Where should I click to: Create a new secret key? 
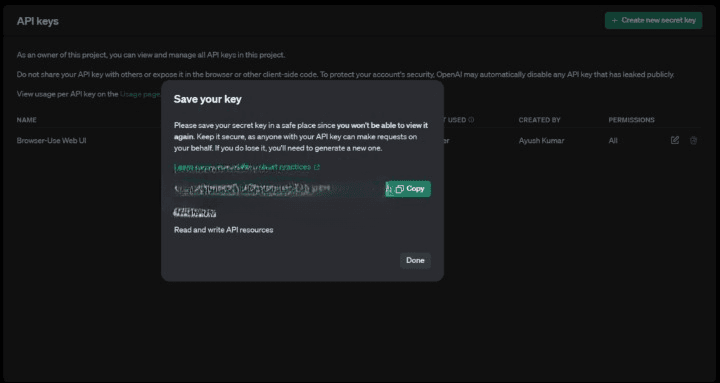point(653,20)
